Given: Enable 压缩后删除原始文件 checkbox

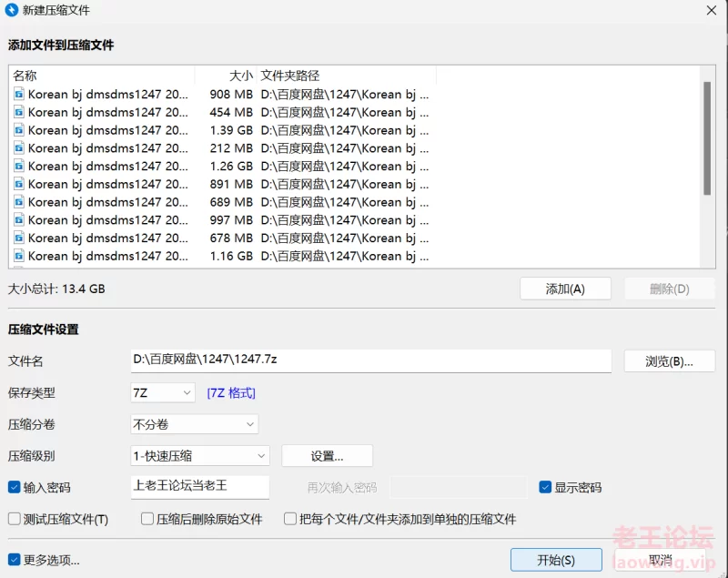Looking at the screenshot, I should pos(147,519).
